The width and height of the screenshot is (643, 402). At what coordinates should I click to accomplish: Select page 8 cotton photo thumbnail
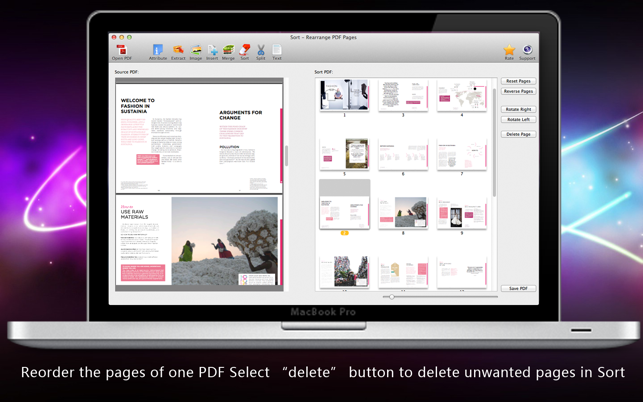coord(403,212)
